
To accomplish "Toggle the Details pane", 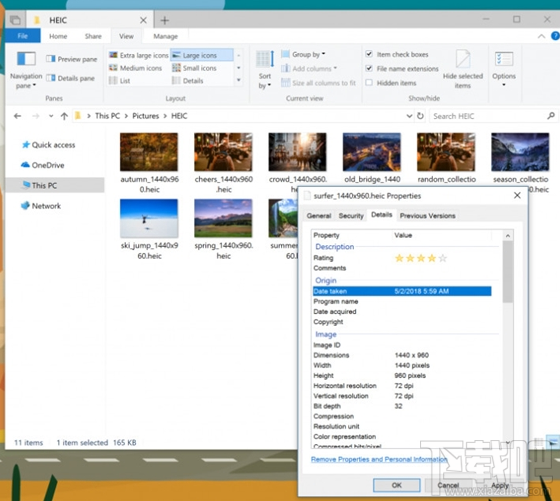I will tap(70, 78).
